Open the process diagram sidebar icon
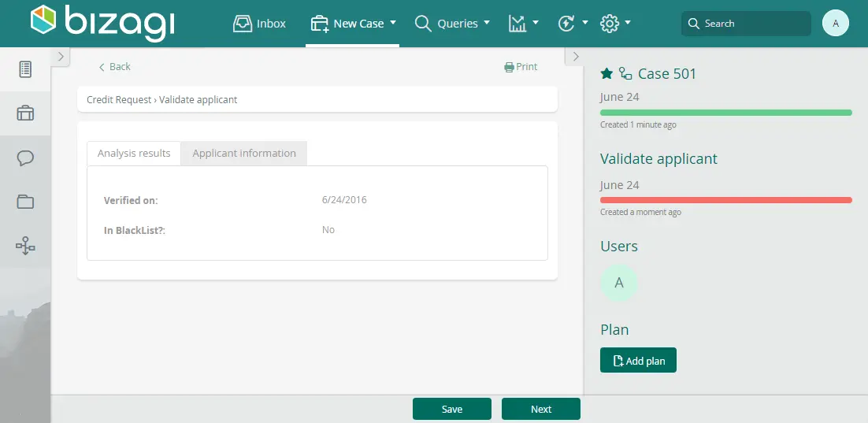868x423 pixels. click(x=25, y=245)
